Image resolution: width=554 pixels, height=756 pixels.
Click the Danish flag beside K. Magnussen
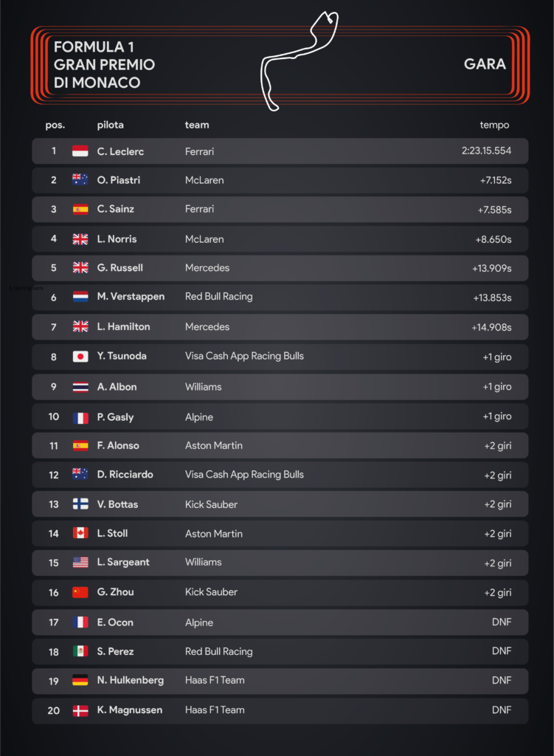80,710
